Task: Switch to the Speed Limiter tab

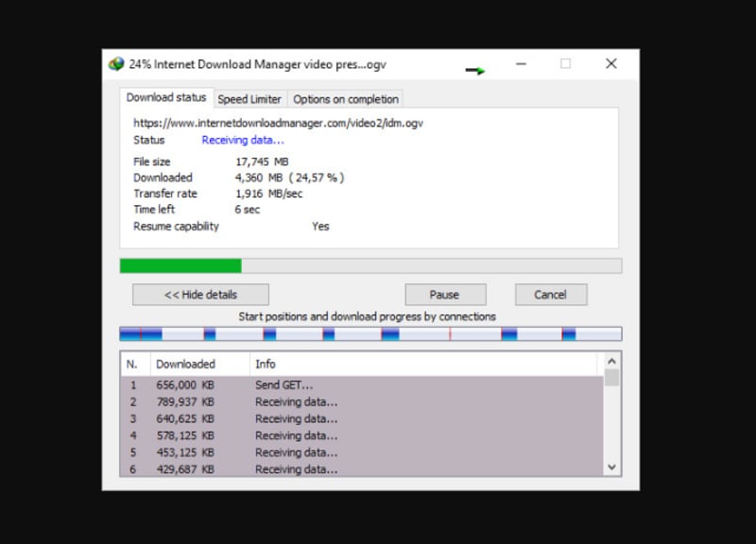Action: 249,99
